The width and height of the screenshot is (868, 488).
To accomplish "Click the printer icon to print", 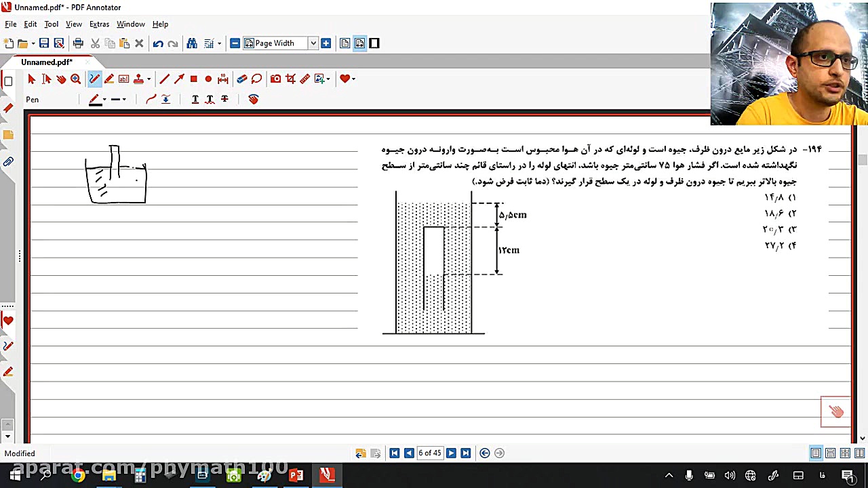I will pyautogui.click(x=78, y=43).
